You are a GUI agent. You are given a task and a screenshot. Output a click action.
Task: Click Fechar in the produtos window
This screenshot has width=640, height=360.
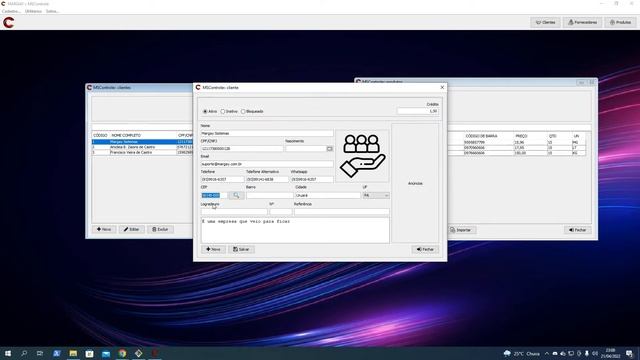578,230
